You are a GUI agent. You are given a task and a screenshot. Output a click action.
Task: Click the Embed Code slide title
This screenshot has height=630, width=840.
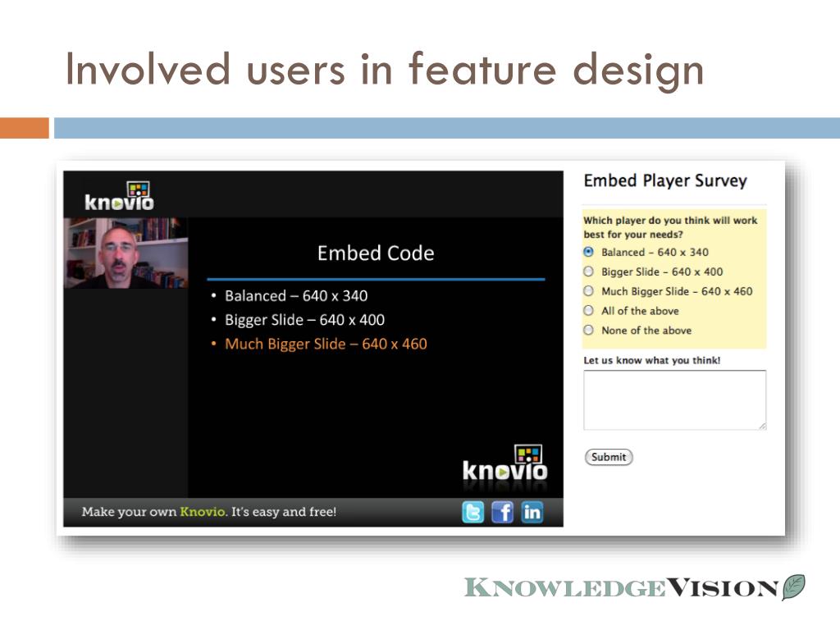[x=376, y=253]
